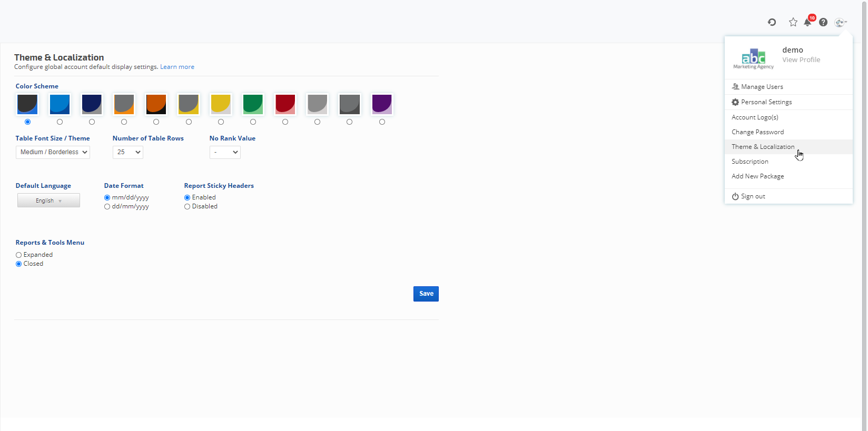Toggle the user account avatar menu

[x=840, y=22]
